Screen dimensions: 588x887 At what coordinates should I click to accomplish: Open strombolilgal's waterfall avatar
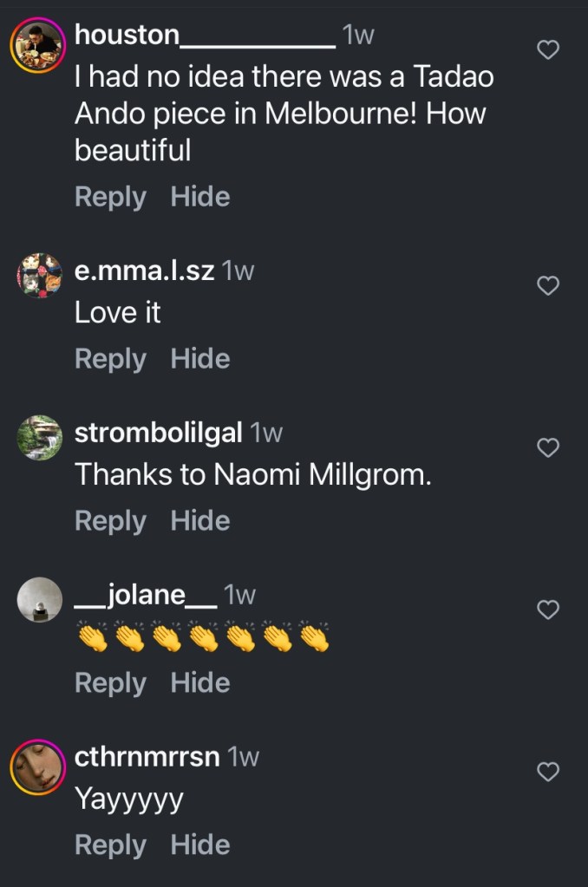point(40,438)
